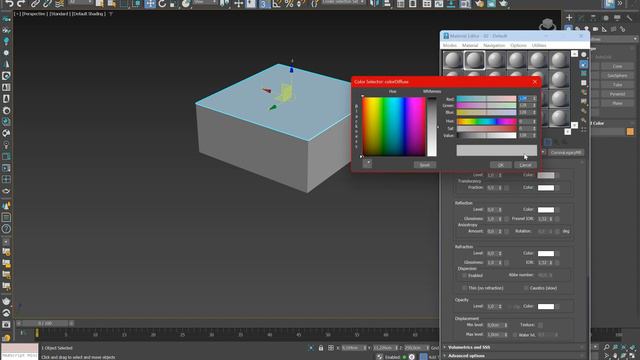
Task: Select the Unlink Selection icon
Action: 47,4
